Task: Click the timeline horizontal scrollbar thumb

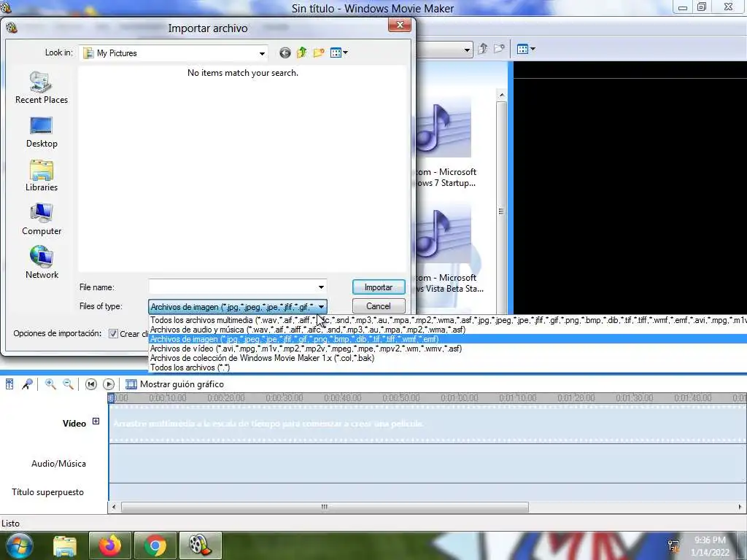Action: point(325,507)
